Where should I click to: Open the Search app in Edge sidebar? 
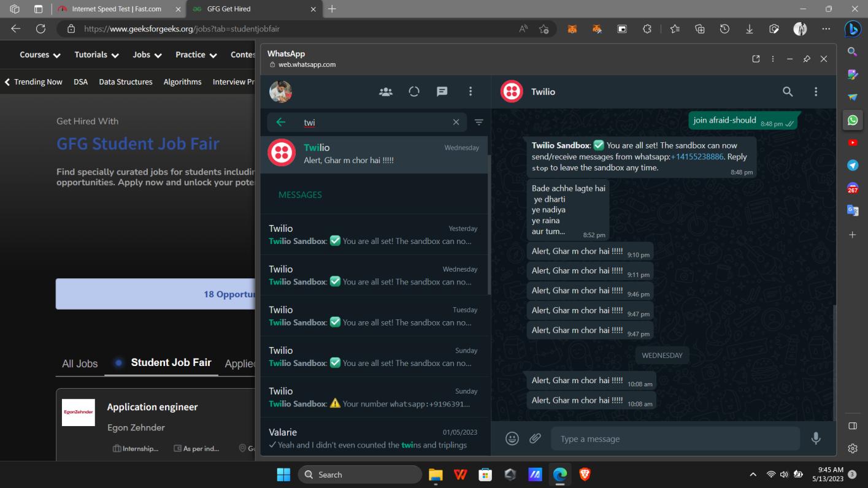click(x=853, y=52)
